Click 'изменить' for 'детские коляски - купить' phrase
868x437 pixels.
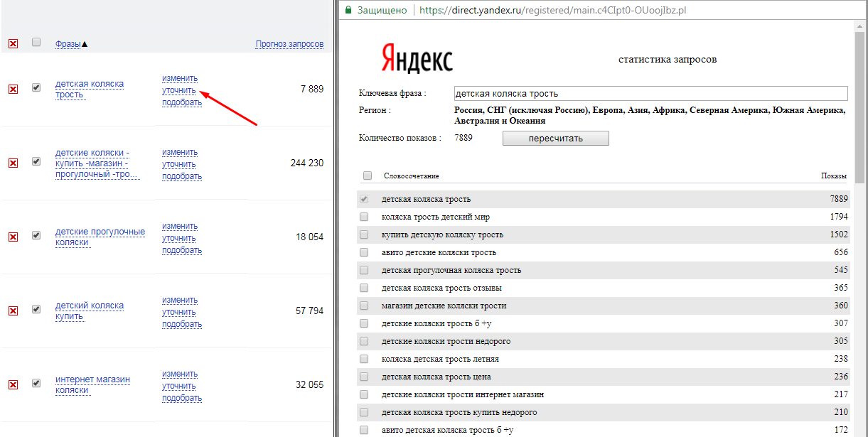(180, 152)
